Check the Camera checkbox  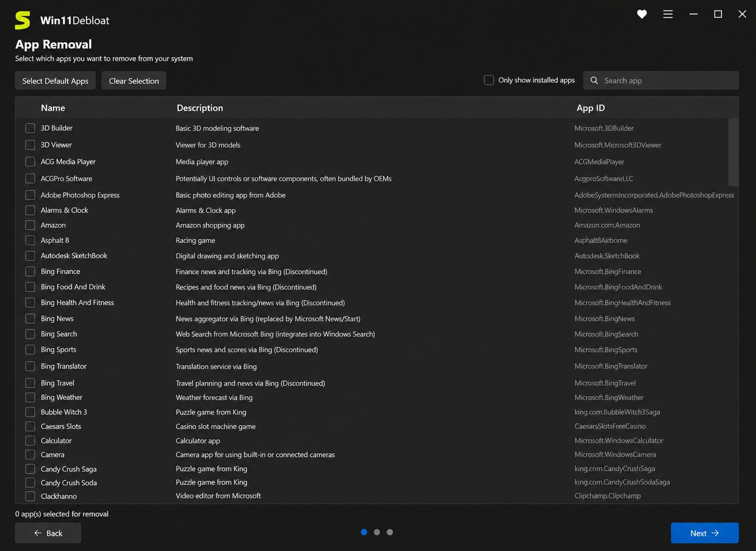30,455
